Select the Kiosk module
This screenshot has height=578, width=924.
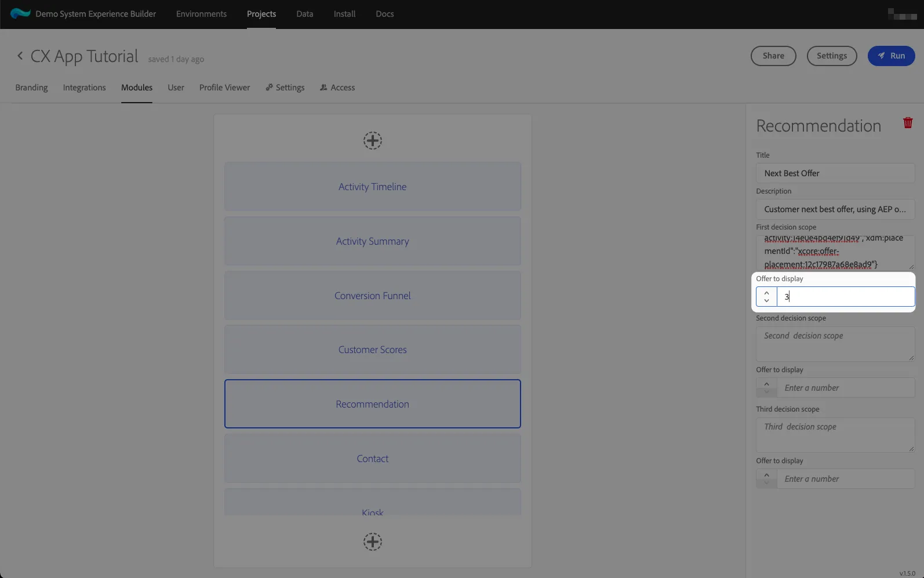coord(373,503)
